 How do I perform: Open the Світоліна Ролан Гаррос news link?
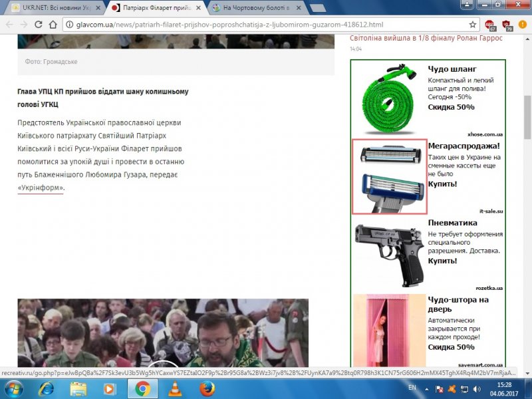(x=426, y=38)
